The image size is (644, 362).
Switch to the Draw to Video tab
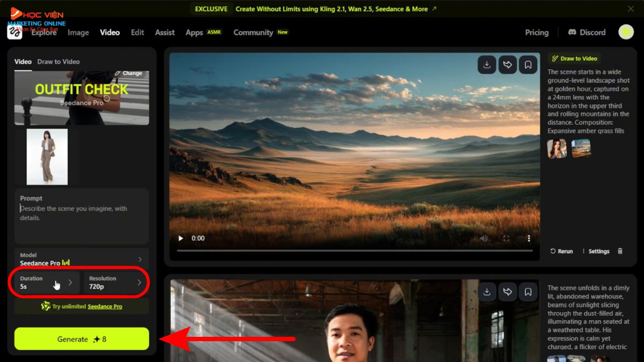pos(58,62)
